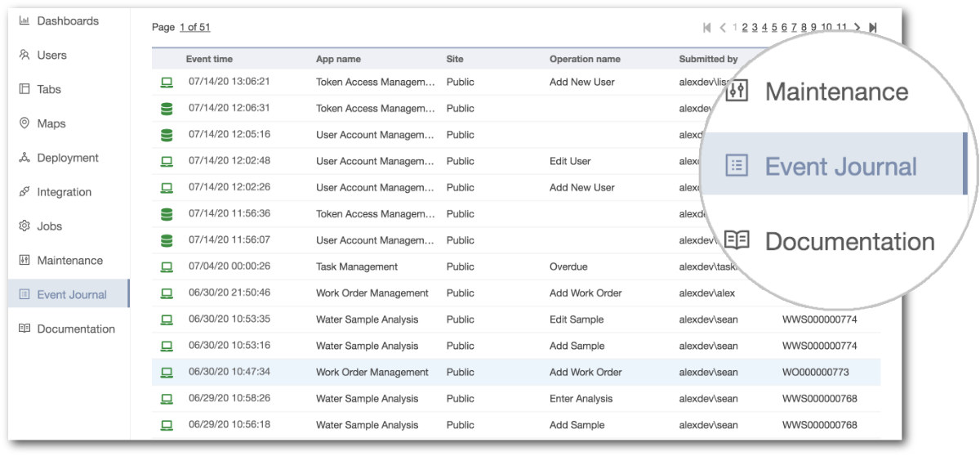Click 'WWS000000774' in the Edit Sample row
The height and width of the screenshot is (456, 980).
tap(819, 320)
